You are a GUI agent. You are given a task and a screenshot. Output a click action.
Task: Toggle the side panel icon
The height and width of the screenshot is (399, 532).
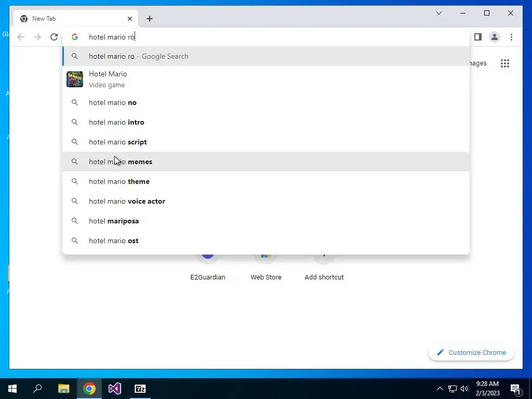click(478, 37)
